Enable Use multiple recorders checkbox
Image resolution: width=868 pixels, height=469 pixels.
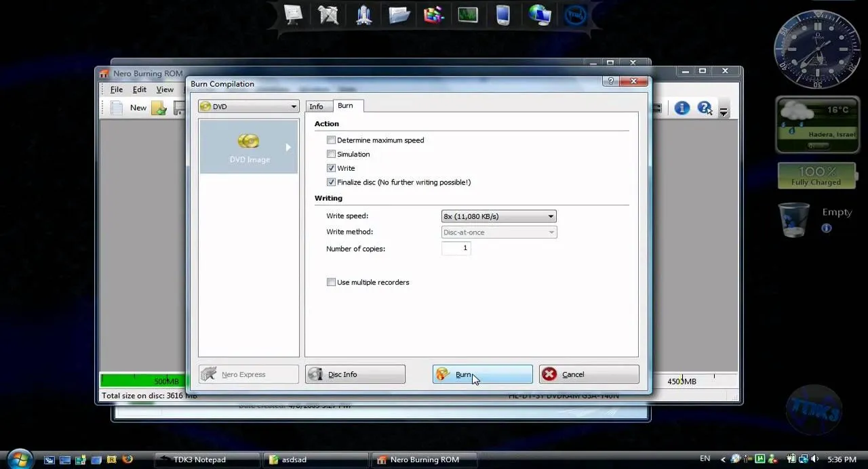point(331,282)
